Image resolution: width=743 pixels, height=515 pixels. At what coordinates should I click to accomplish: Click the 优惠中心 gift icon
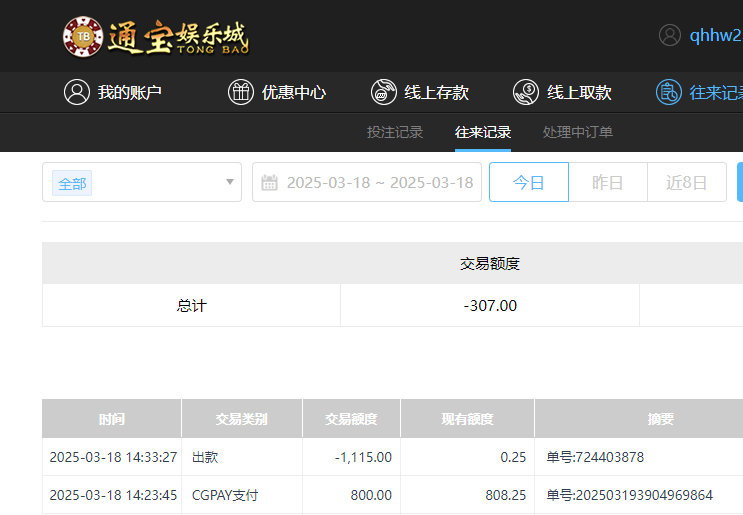[x=241, y=92]
